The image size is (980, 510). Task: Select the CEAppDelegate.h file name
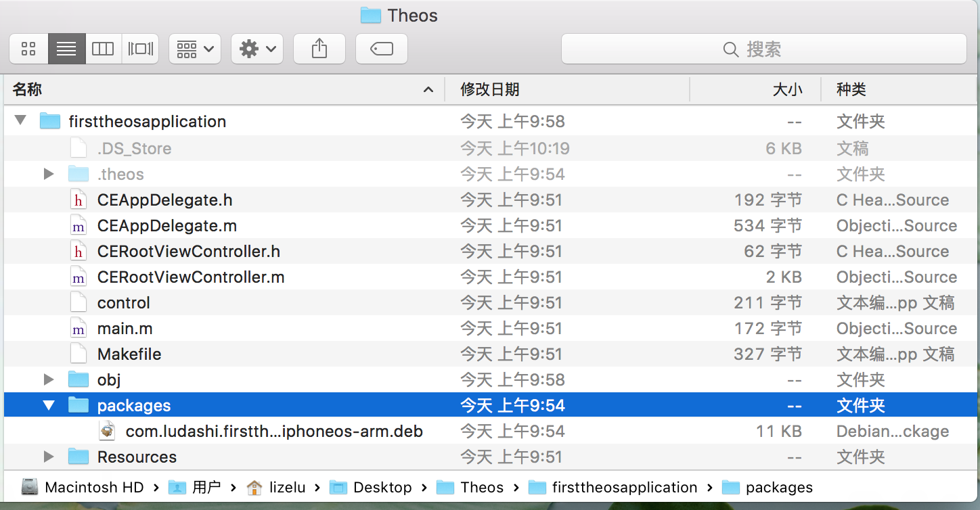tap(165, 200)
